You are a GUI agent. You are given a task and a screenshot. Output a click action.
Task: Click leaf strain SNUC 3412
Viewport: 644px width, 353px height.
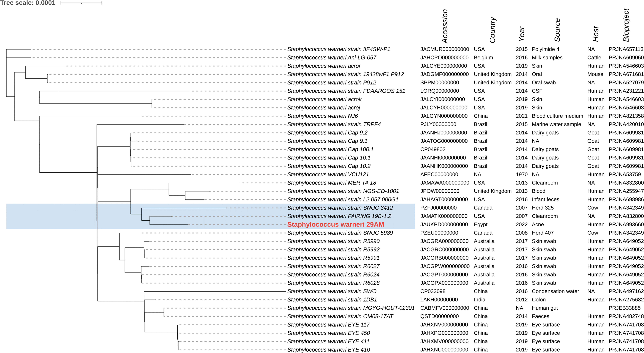click(x=340, y=208)
